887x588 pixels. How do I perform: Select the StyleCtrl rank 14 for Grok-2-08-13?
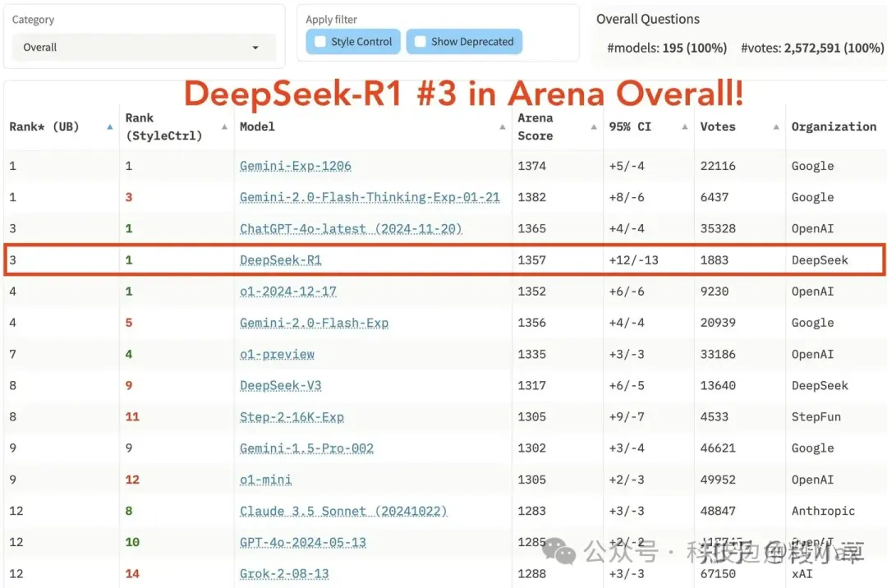[132, 574]
